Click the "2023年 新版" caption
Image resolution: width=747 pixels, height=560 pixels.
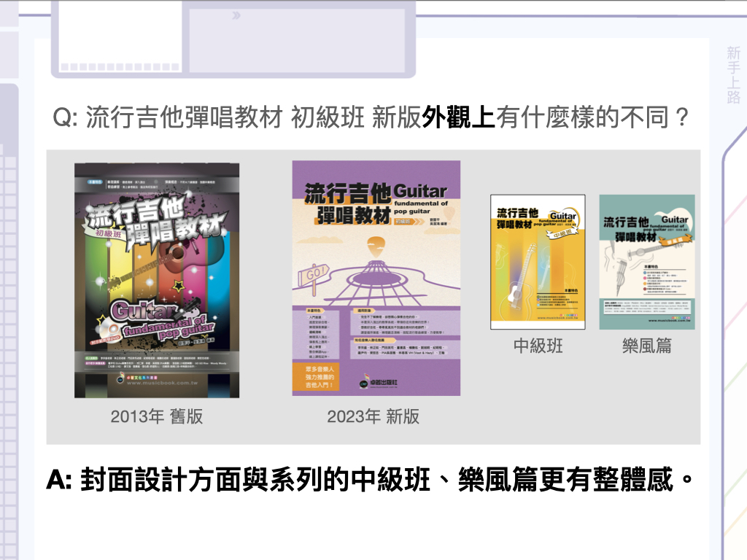(x=373, y=416)
